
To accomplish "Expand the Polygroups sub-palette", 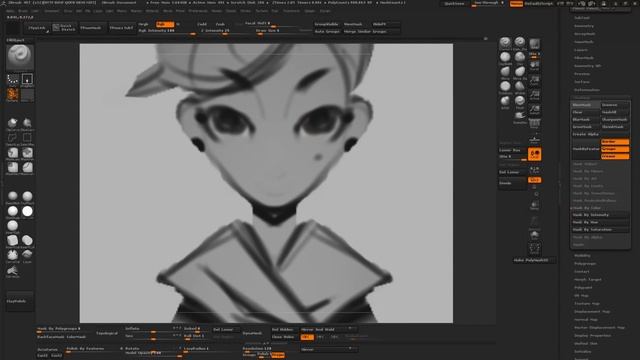I will click(x=585, y=264).
